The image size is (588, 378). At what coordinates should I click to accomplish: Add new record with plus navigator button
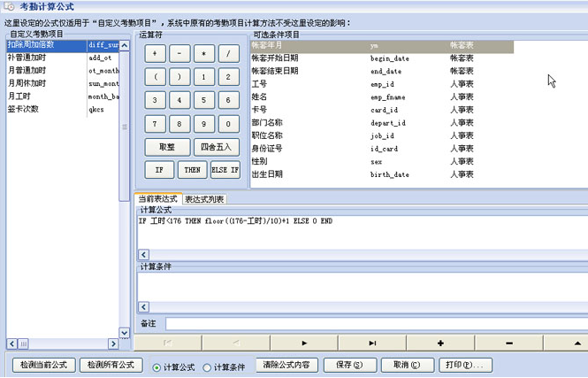click(x=440, y=343)
